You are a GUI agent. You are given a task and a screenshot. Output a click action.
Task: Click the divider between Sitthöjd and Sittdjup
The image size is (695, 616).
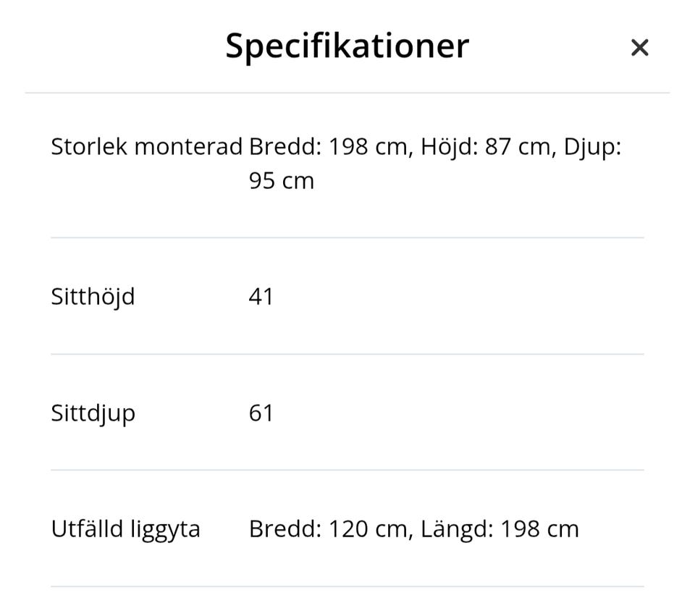click(347, 354)
